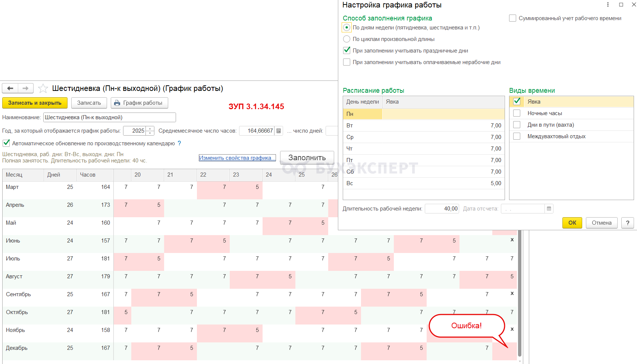Click the ? help button near Отмена
This screenshot has width=637, height=364.
coord(628,223)
